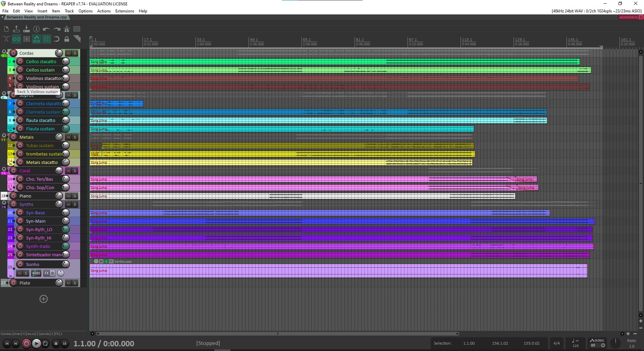Collapse the Cordas folder arrow
Image resolution: width=644 pixels, height=351 pixels.
[x=4, y=52]
